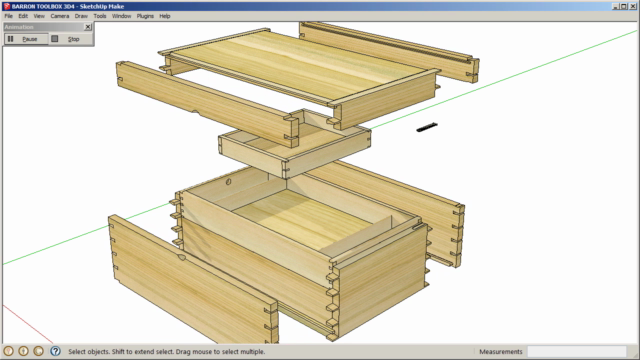This screenshot has width=640, height=360.
Task: Open the Camera menu
Action: pos(60,16)
